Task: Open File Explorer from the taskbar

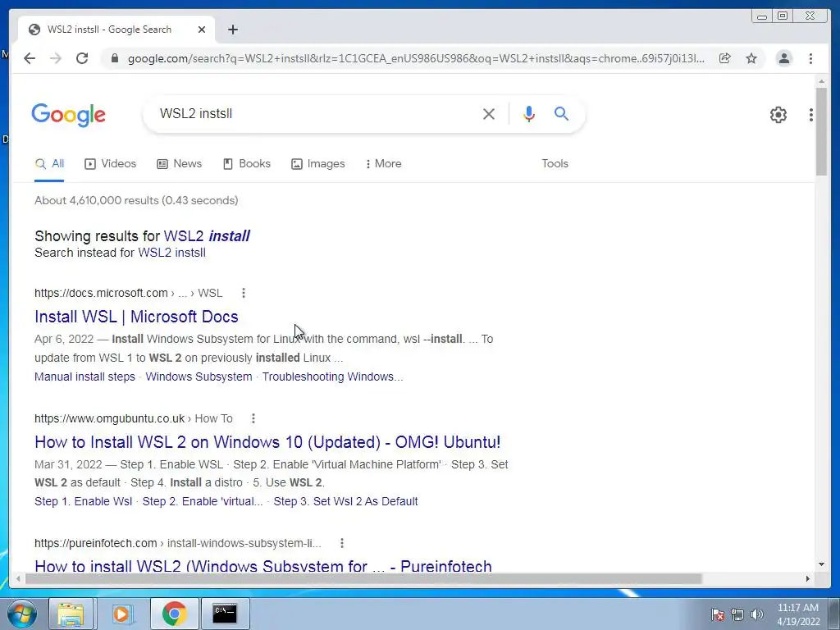Action: [x=71, y=614]
